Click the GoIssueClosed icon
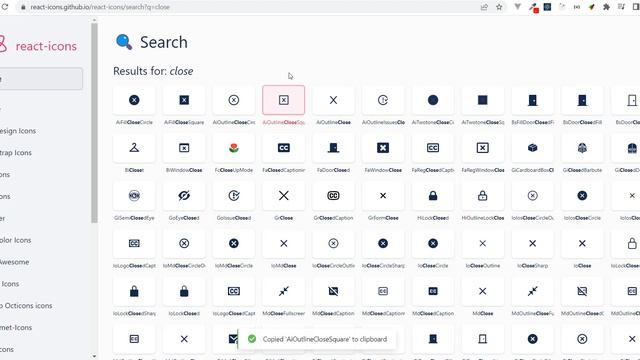The width and height of the screenshot is (640, 360). click(x=234, y=196)
